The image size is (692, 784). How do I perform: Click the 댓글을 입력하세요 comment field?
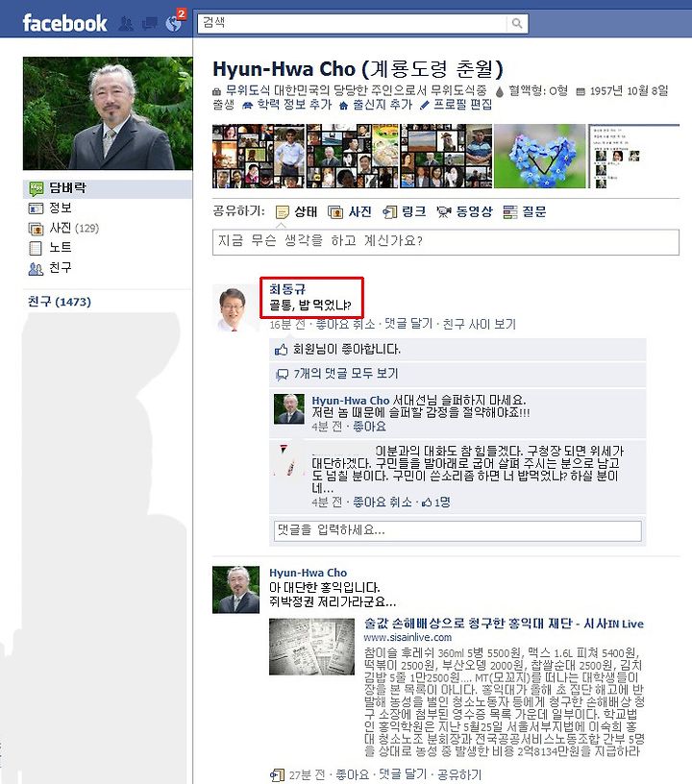[457, 530]
